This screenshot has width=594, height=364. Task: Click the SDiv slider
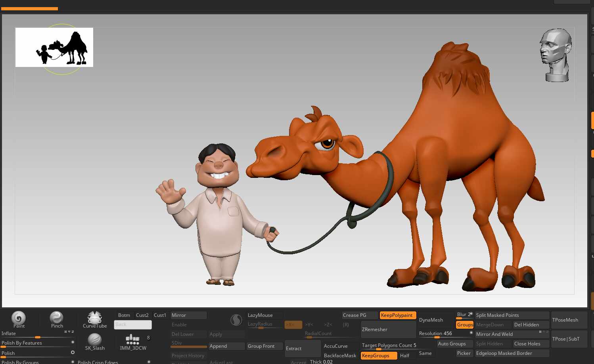pos(188,344)
